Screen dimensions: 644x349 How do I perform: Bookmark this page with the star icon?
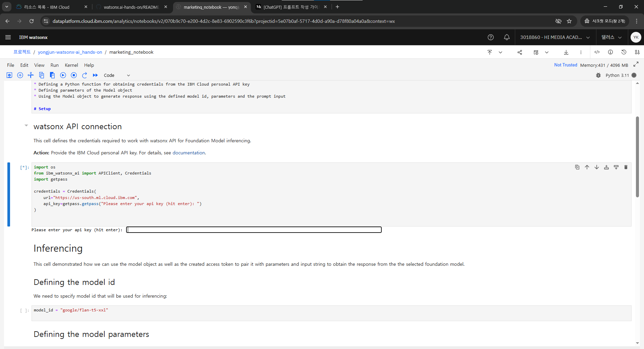(569, 21)
